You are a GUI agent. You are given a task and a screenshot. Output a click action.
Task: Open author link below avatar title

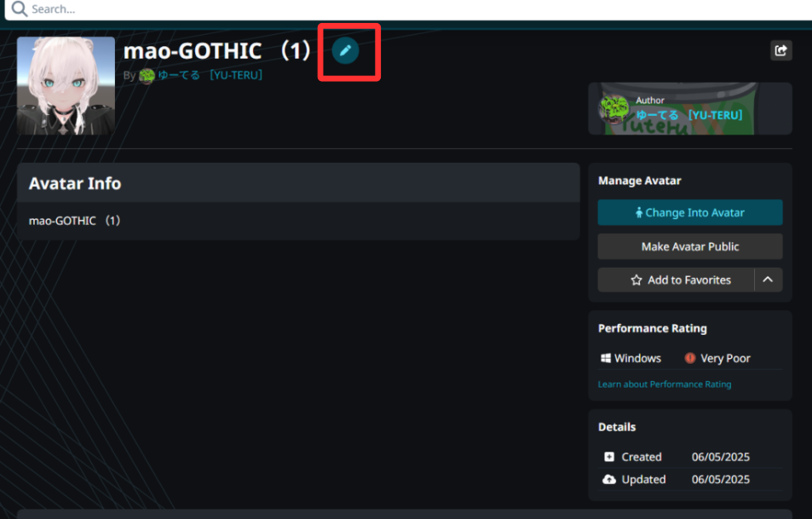(210, 76)
